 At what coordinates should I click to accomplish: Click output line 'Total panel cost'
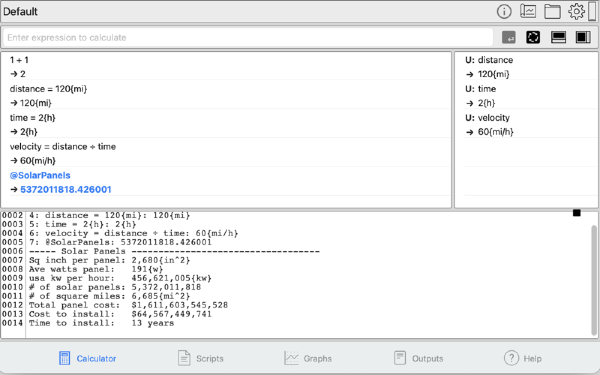[128, 305]
